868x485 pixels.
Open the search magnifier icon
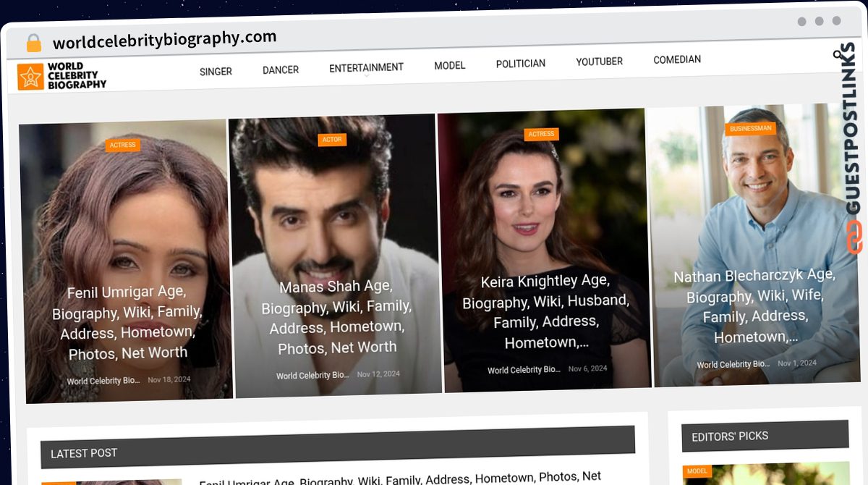pos(838,54)
